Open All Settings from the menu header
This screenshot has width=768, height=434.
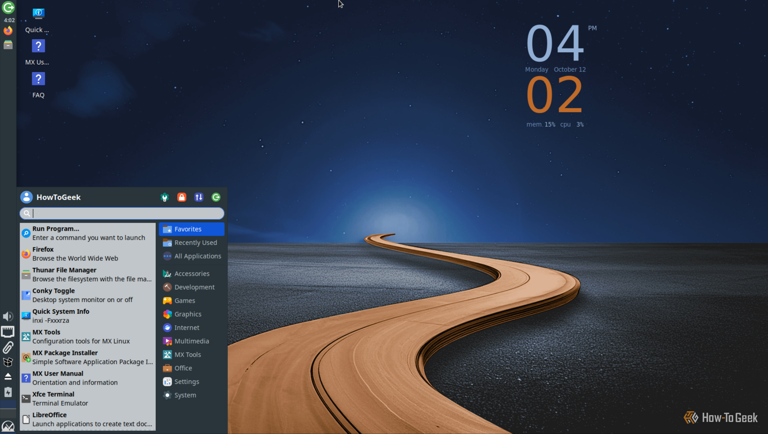pyautogui.click(x=165, y=197)
